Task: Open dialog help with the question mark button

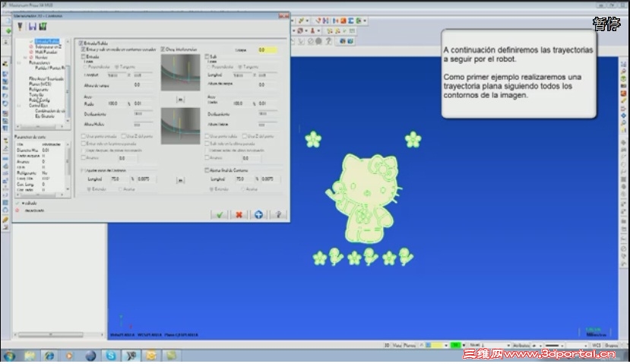Action: point(278,214)
